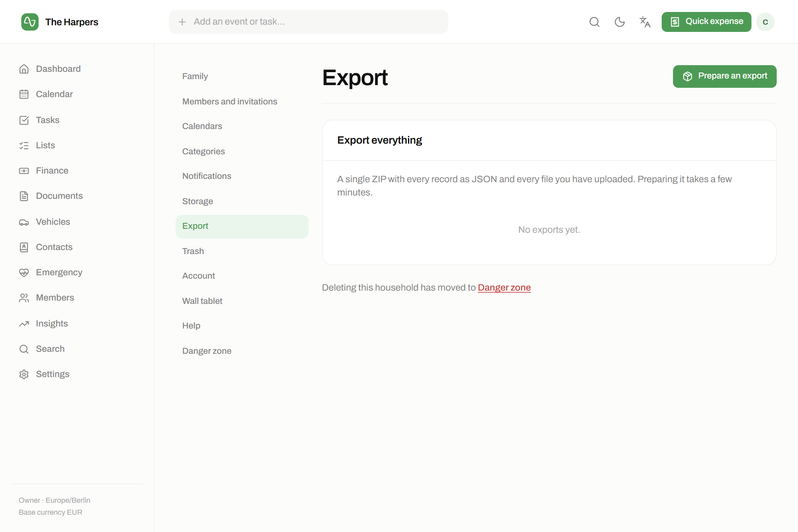Open Lists via the checklist icon
798x532 pixels.
click(x=24, y=146)
